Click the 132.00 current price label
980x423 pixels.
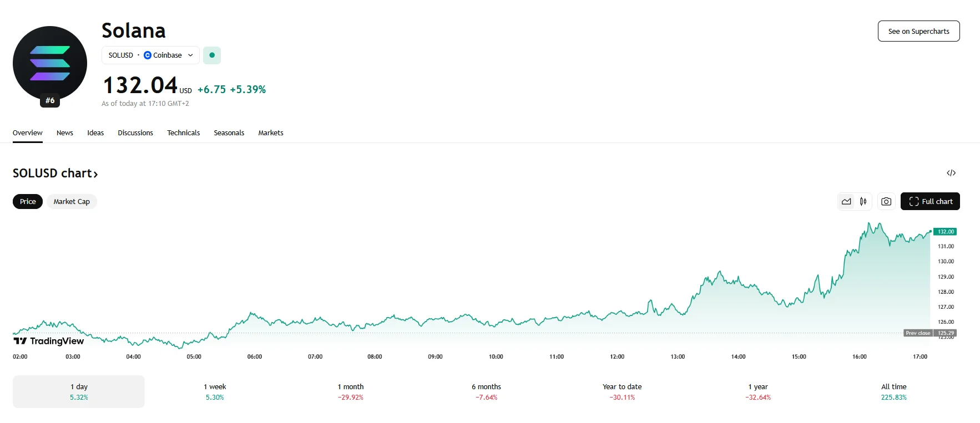[946, 232]
